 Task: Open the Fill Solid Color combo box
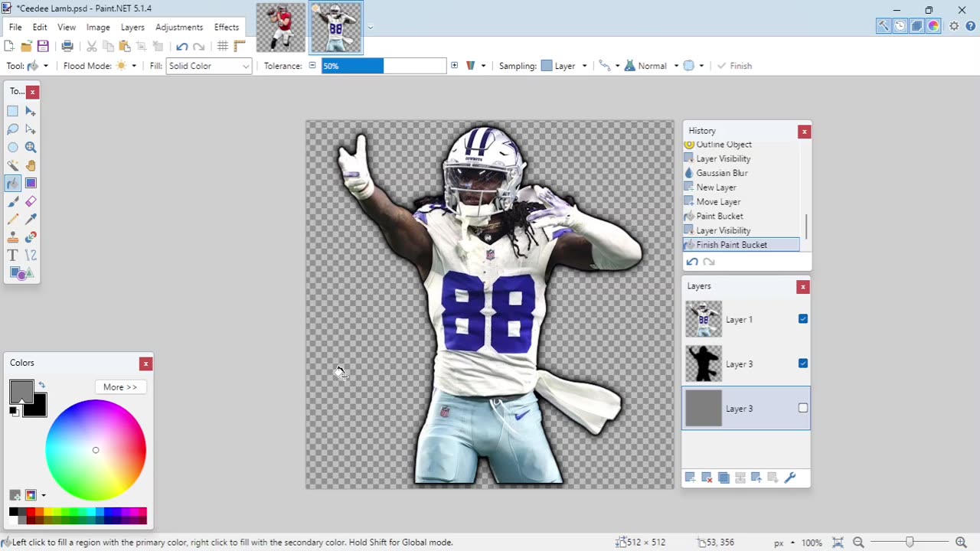(x=209, y=66)
